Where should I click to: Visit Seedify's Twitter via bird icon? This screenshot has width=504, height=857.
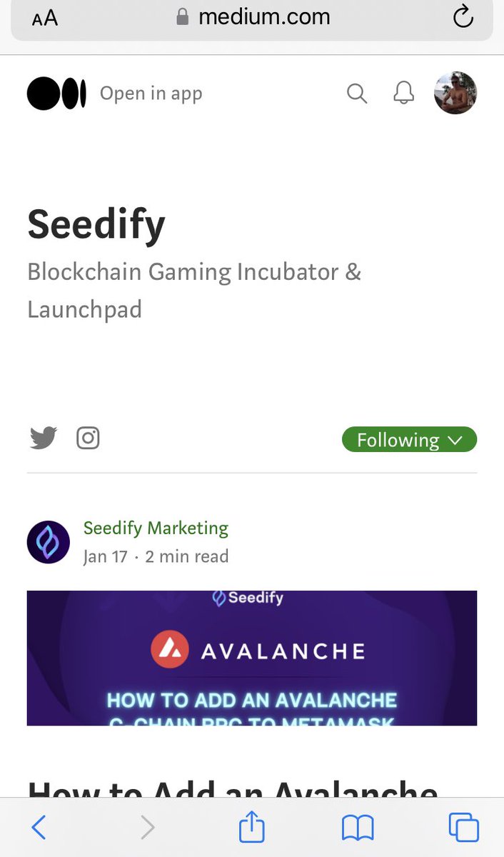click(44, 438)
